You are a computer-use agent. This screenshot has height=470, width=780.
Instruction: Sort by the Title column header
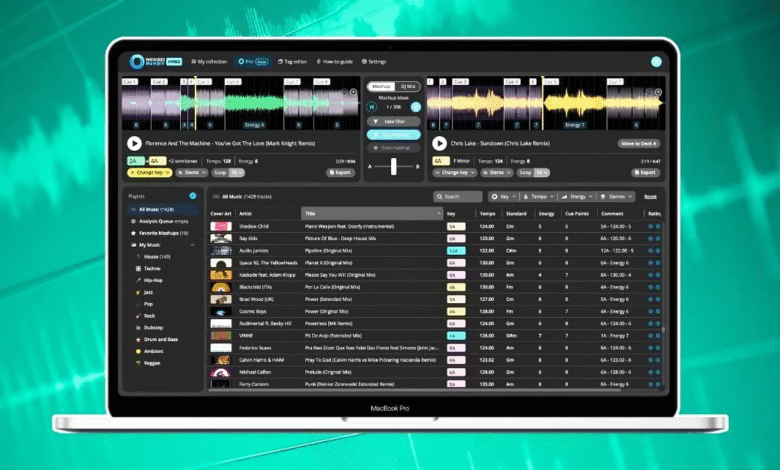pos(372,213)
